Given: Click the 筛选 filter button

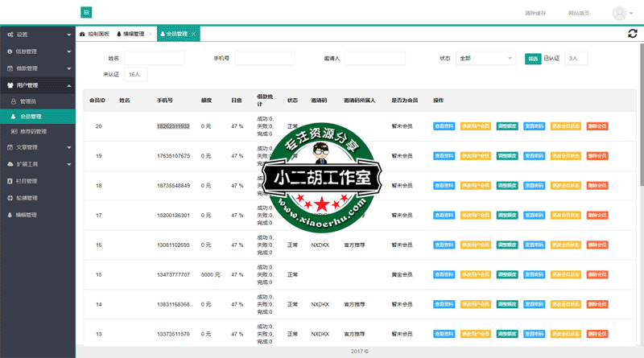Looking at the screenshot, I should [532, 58].
